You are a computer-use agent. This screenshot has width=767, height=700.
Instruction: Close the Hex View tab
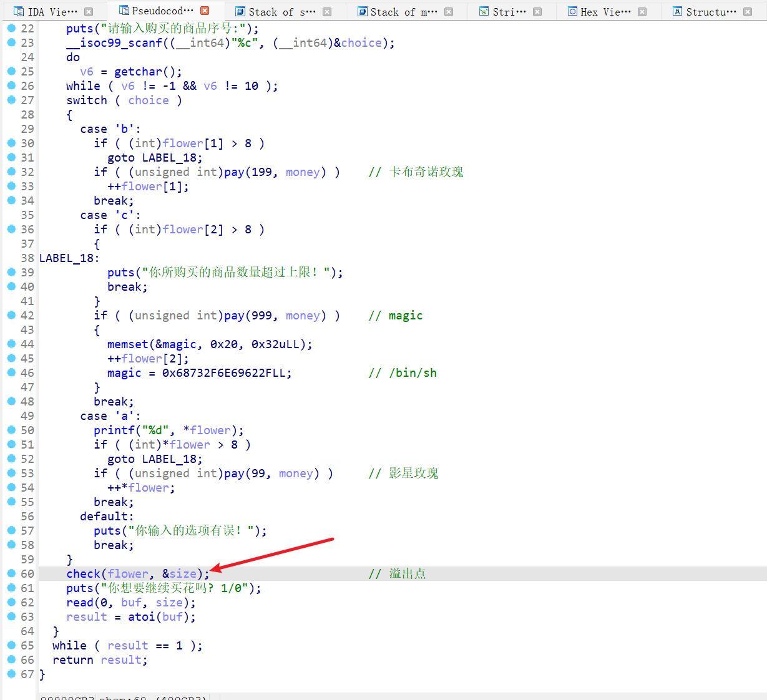coord(642,12)
